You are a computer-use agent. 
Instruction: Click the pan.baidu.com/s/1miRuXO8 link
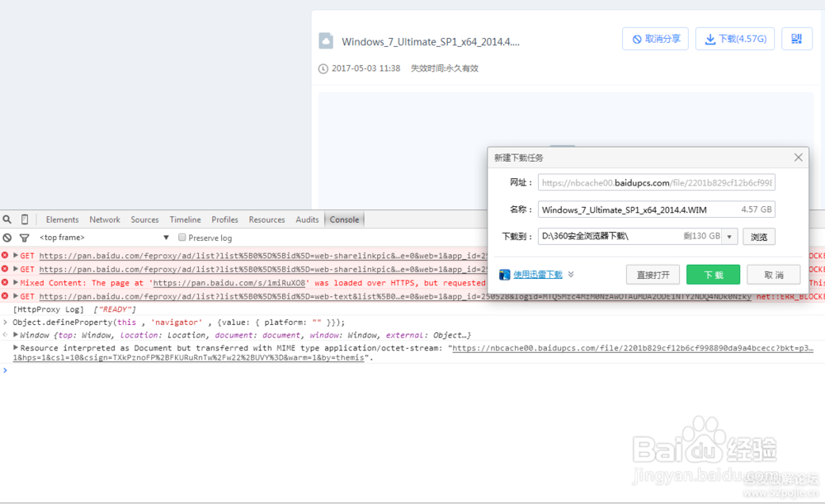(229, 282)
